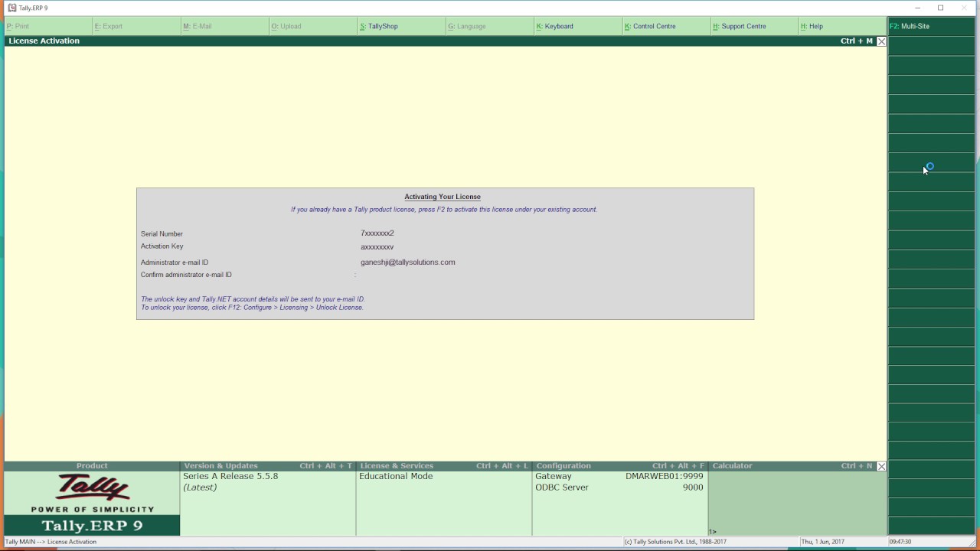Click Tally MAIN License Activation breadcrumb
Screen dimensions: 980x551
51,542
